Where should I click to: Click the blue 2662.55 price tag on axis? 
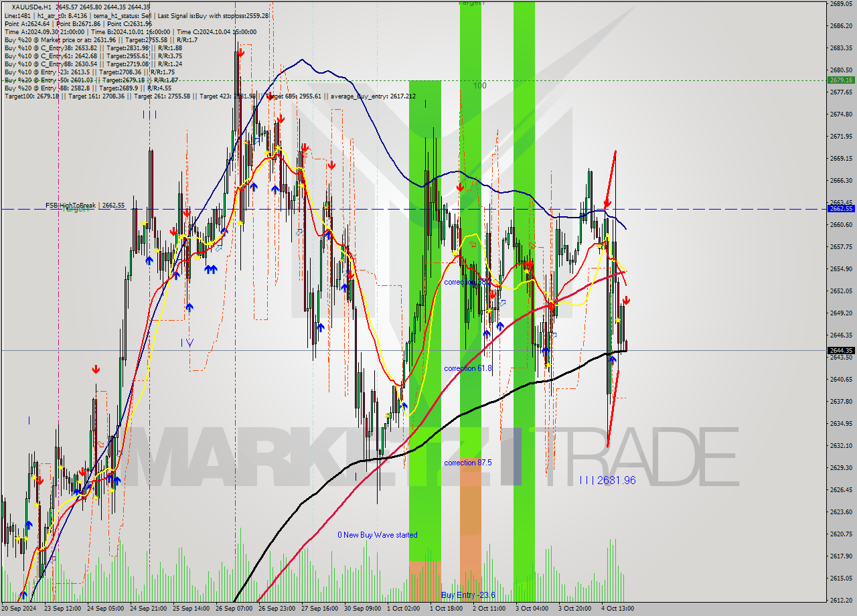841,208
